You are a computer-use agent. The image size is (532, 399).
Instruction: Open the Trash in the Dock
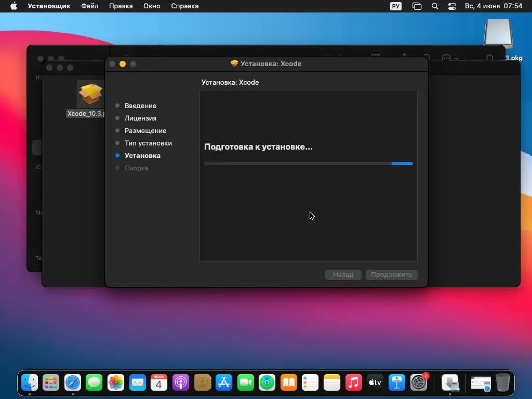point(503,383)
